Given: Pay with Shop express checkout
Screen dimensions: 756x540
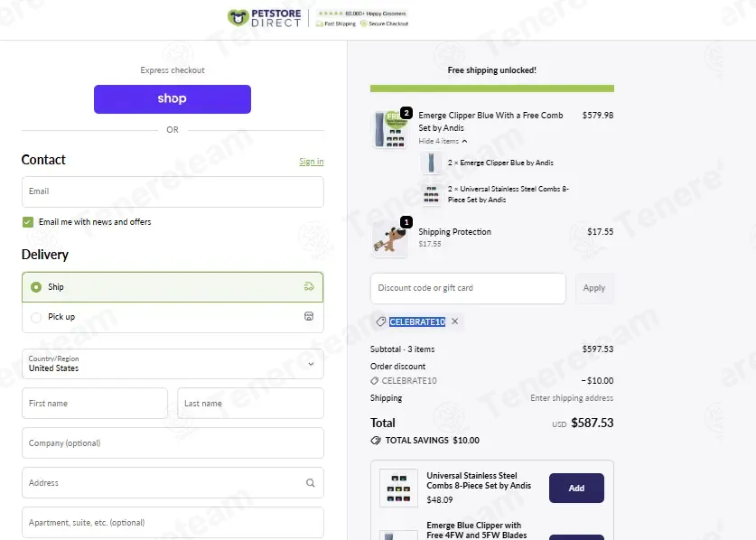Looking at the screenshot, I should [173, 99].
